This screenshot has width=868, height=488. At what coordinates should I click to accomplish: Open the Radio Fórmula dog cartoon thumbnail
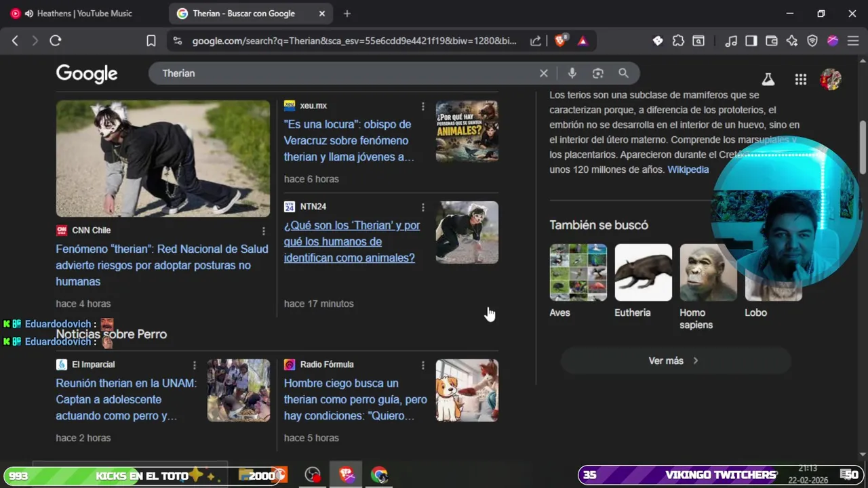[467, 390]
